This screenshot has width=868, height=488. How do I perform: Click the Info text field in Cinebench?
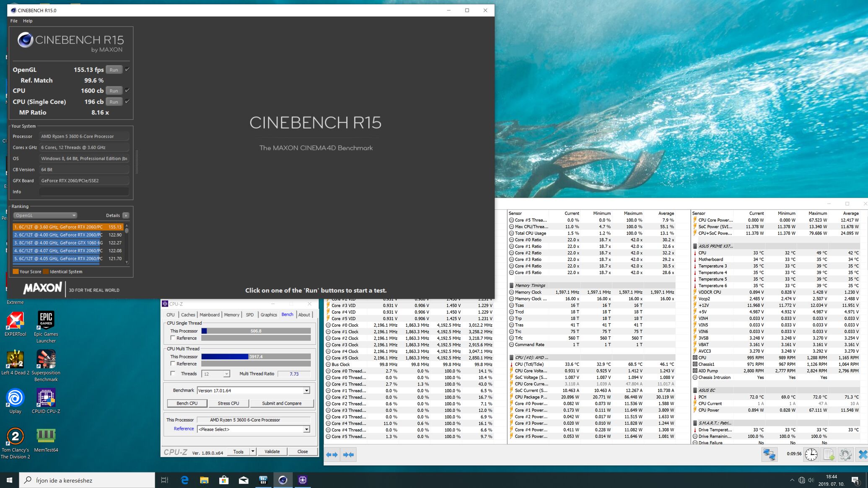(84, 191)
